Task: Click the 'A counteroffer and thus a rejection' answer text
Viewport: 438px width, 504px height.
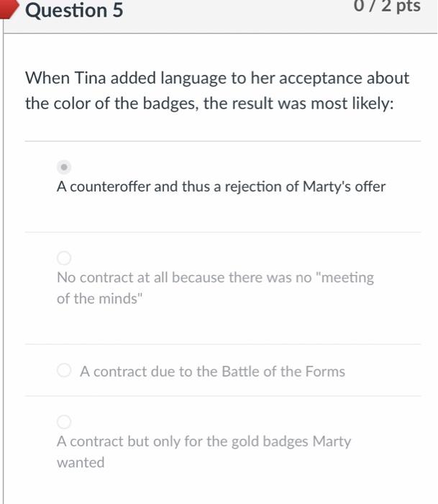Action: coord(221,186)
